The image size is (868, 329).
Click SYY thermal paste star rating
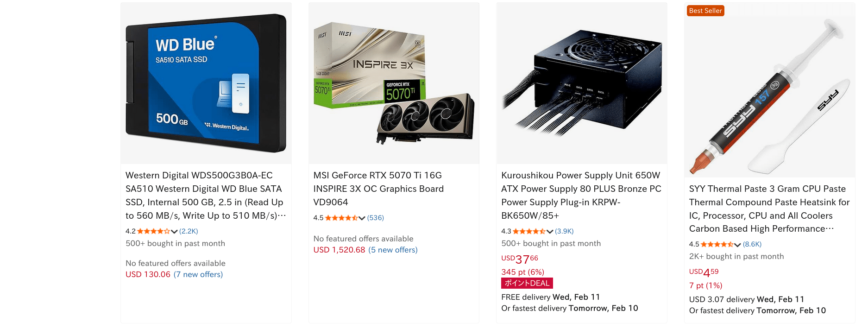tap(717, 244)
